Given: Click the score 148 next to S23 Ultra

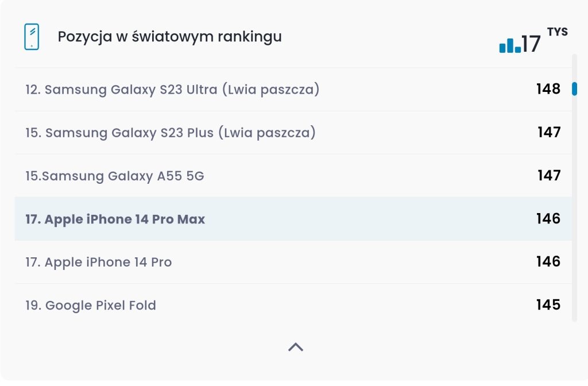Looking at the screenshot, I should pos(548,90).
